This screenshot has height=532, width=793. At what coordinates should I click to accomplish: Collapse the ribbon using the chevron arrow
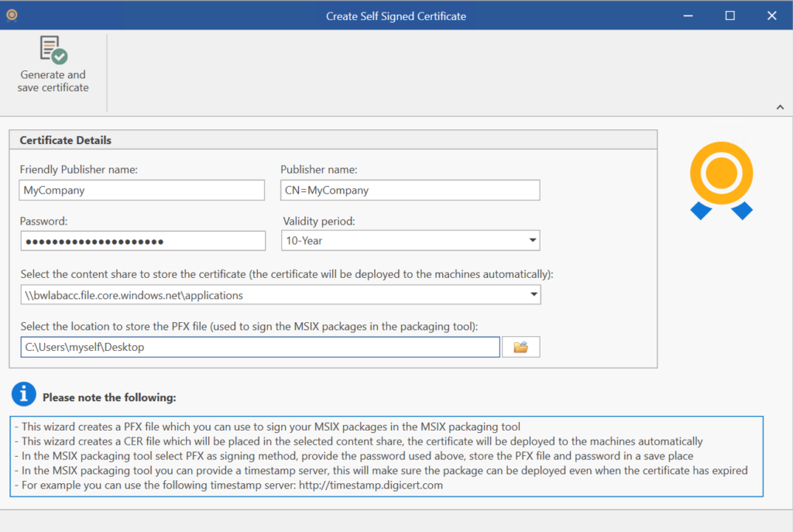click(x=779, y=107)
